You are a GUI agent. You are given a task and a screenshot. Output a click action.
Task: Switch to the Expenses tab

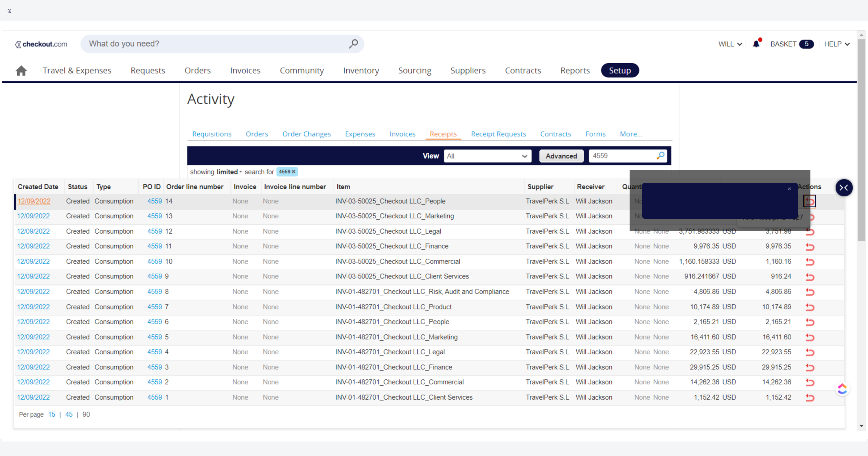click(360, 134)
